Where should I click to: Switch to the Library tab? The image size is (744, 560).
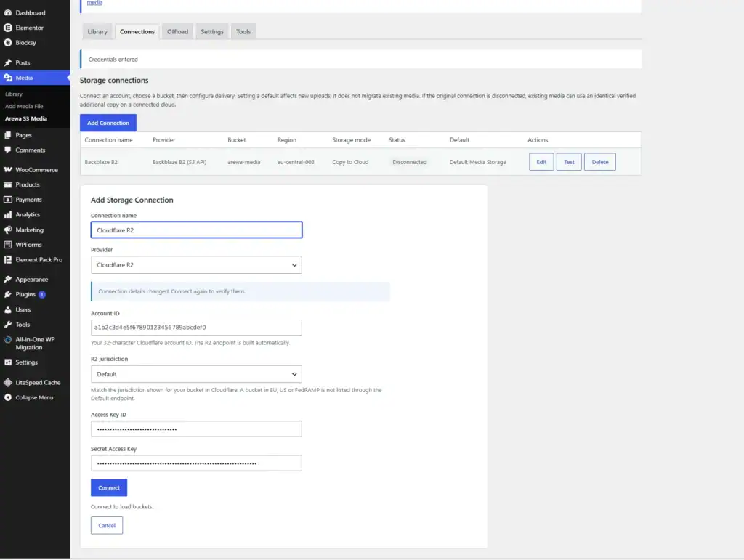[97, 32]
